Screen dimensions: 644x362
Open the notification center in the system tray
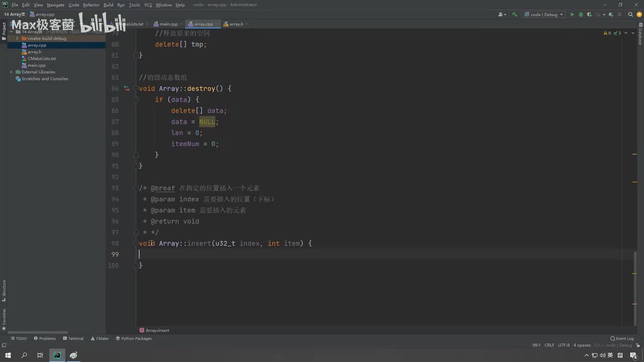[633, 355]
